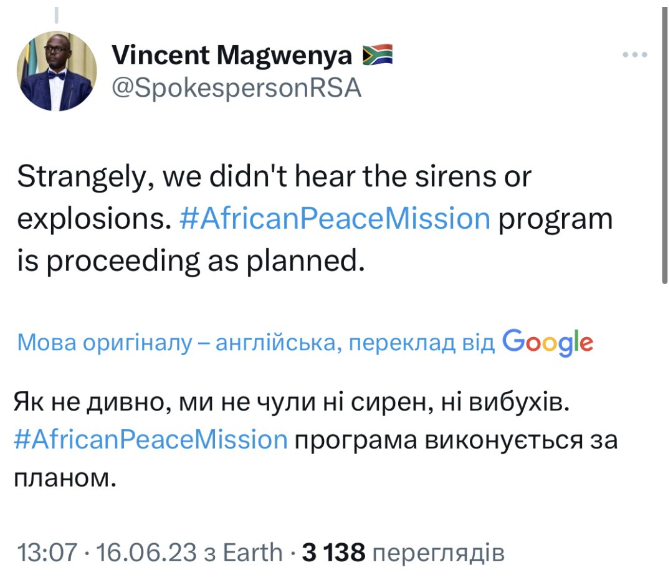Click the line "is proceeding as planned."
Screen dimensions: 669x580
tap(187, 261)
